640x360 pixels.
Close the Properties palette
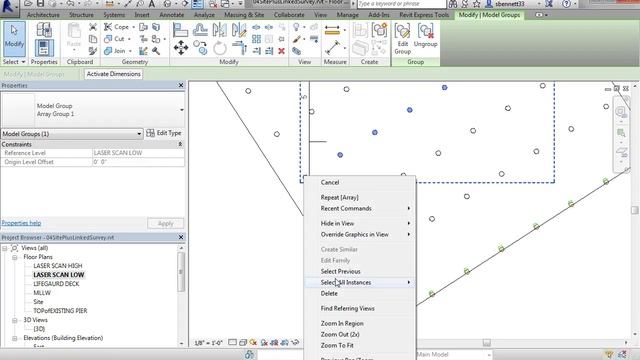pyautogui.click(x=181, y=85)
